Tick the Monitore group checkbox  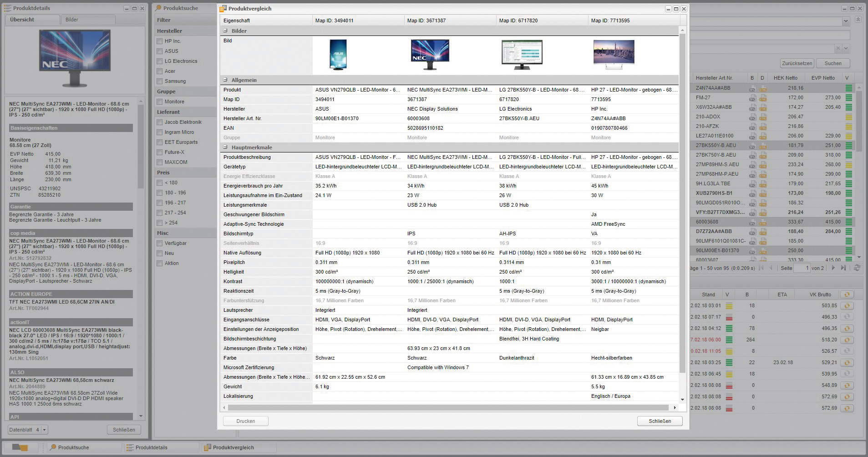coord(159,102)
